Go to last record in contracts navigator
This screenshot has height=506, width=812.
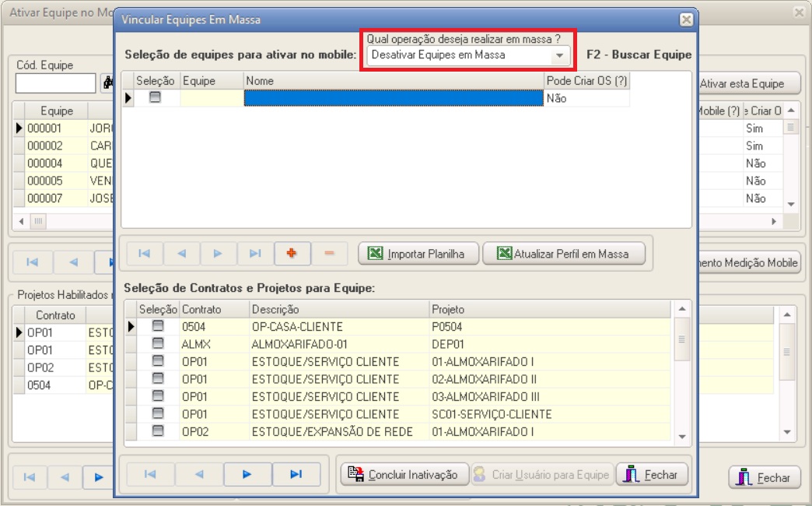(x=296, y=473)
